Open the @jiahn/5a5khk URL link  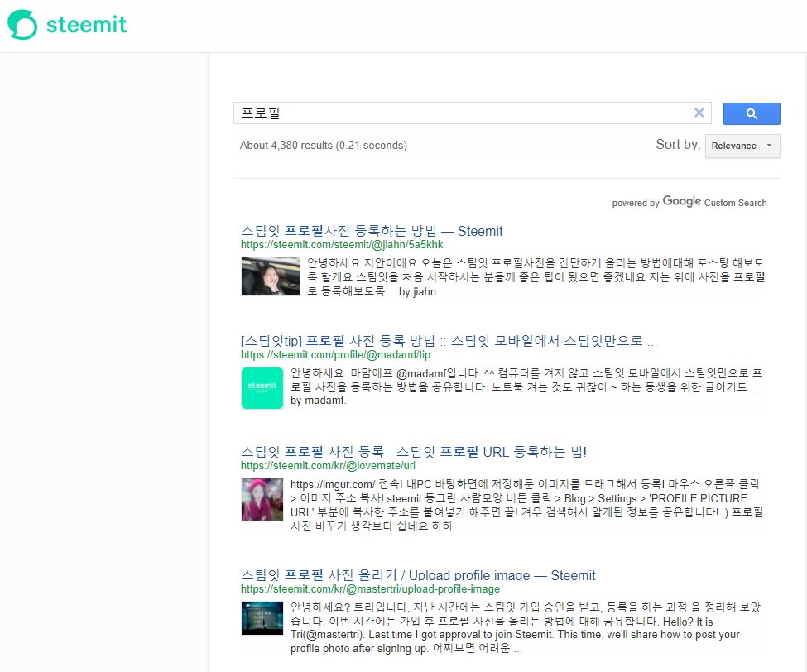coord(342,245)
